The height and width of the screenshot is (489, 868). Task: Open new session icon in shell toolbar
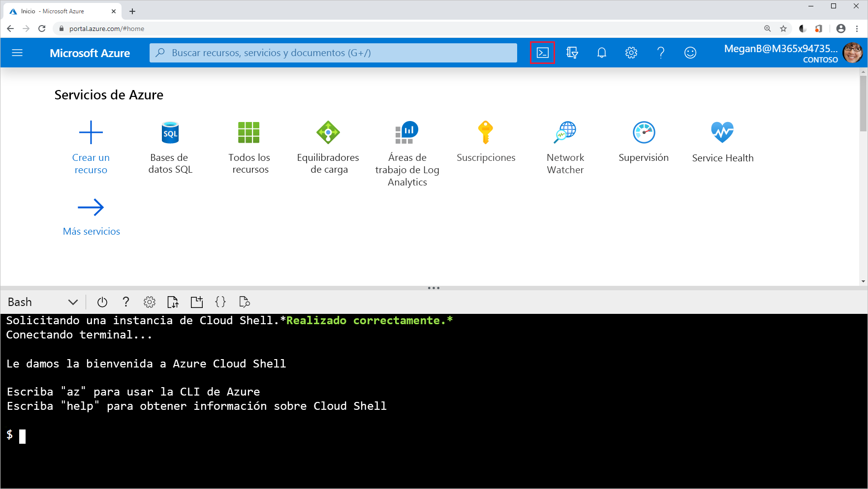coord(197,302)
